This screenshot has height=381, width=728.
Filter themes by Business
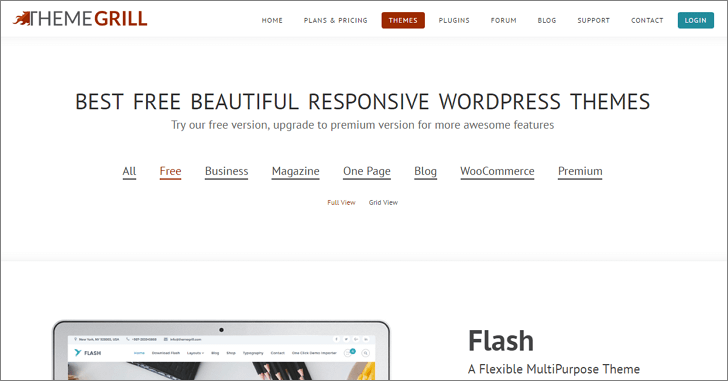(x=227, y=171)
